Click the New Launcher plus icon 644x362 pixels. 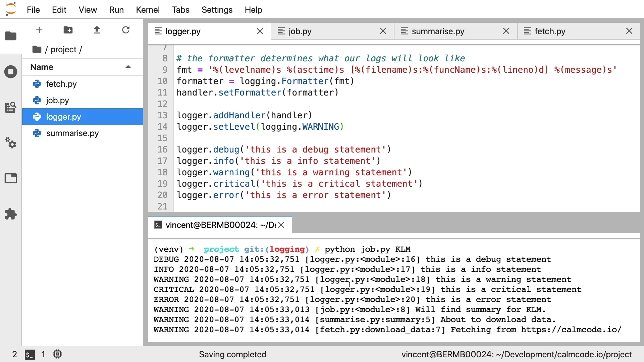tap(39, 30)
